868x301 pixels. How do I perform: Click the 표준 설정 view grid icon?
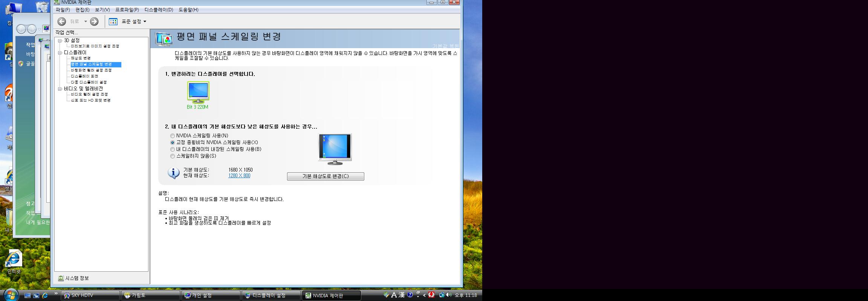click(x=113, y=21)
